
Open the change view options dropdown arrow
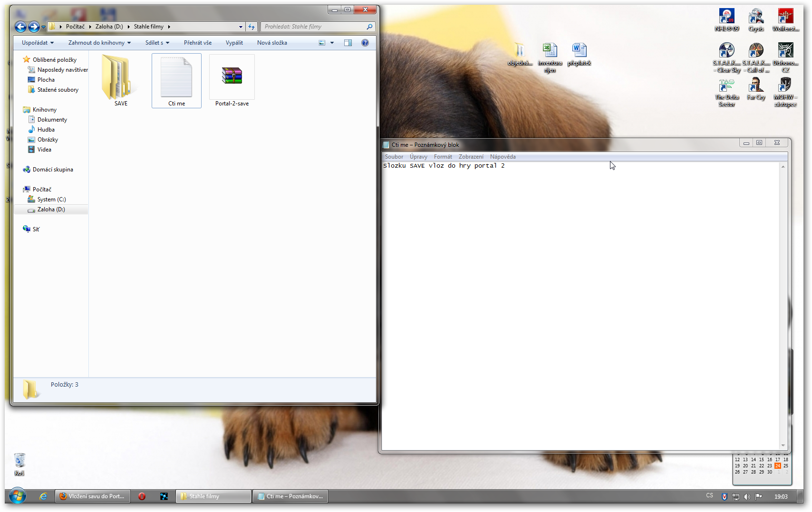coord(332,43)
